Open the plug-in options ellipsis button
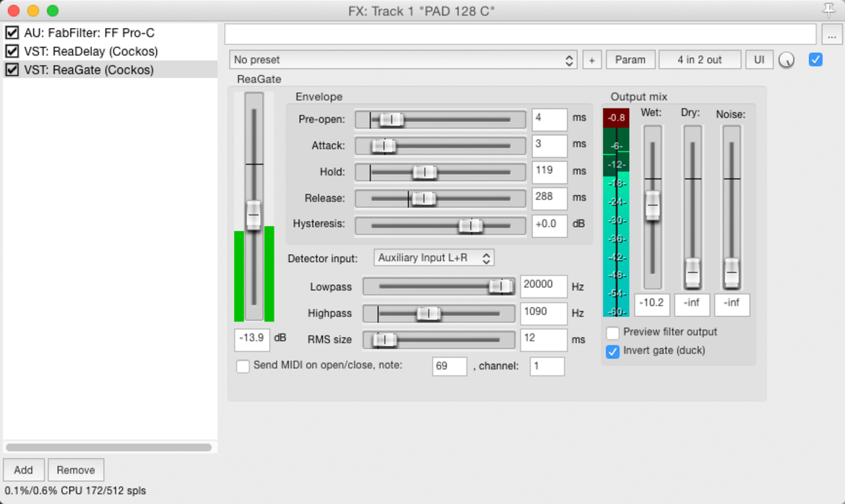Image resolution: width=845 pixels, height=504 pixels. (831, 35)
